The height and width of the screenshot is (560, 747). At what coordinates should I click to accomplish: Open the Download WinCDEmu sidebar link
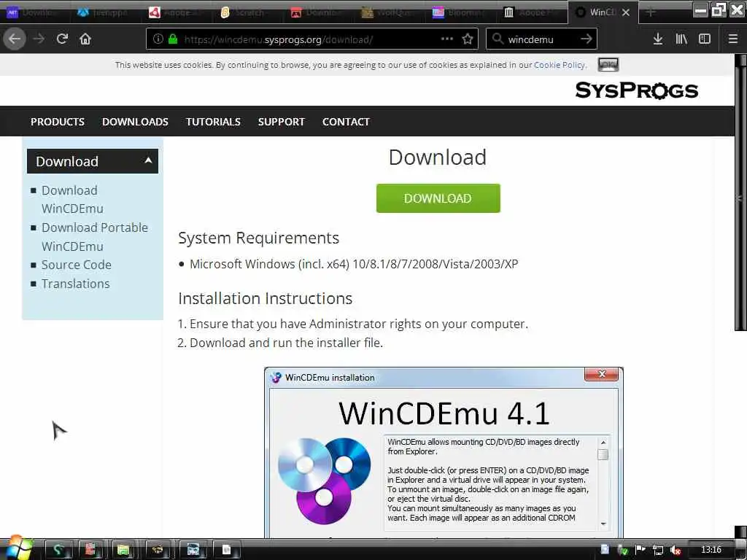tap(72, 200)
